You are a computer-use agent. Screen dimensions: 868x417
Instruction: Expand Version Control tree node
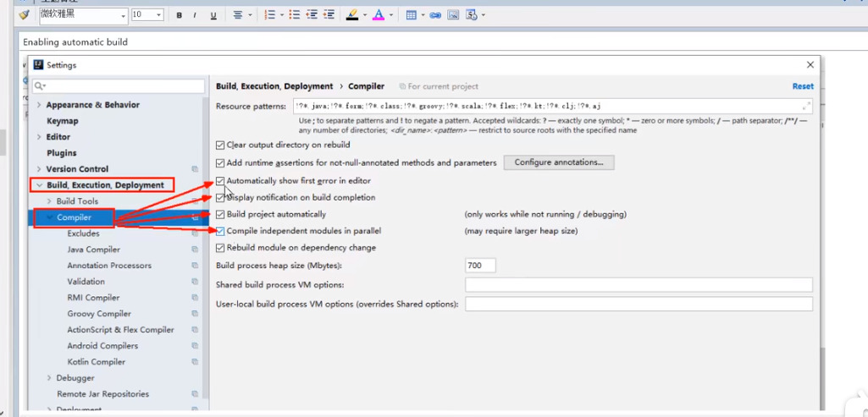[x=39, y=169]
